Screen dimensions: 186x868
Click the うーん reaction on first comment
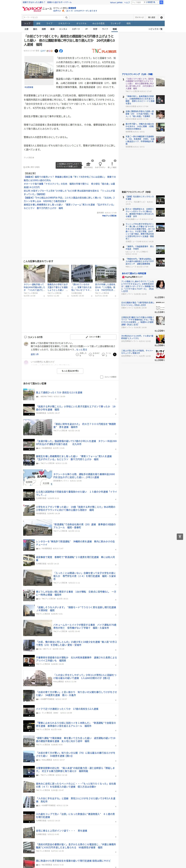pos(106,354)
